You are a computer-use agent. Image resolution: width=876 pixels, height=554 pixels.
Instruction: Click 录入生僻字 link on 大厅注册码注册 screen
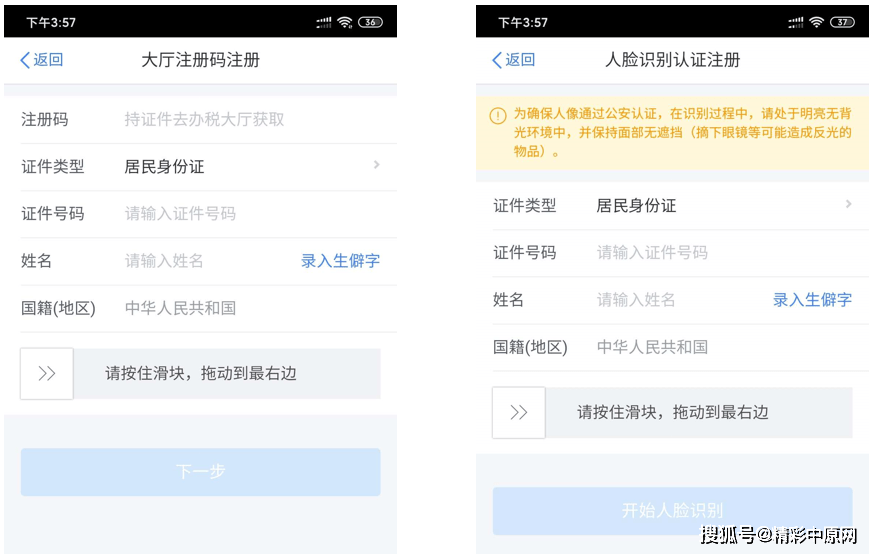tap(340, 261)
